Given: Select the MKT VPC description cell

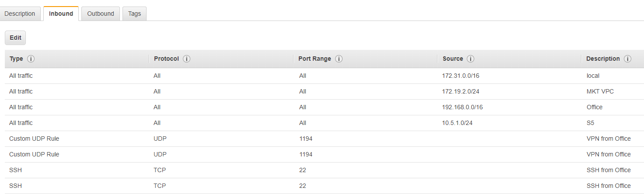Looking at the screenshot, I should [x=600, y=91].
